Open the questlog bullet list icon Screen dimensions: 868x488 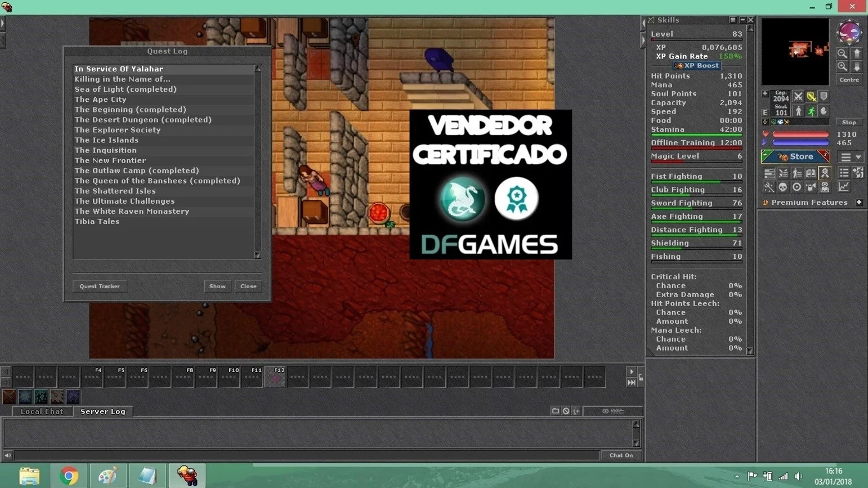pos(844,173)
